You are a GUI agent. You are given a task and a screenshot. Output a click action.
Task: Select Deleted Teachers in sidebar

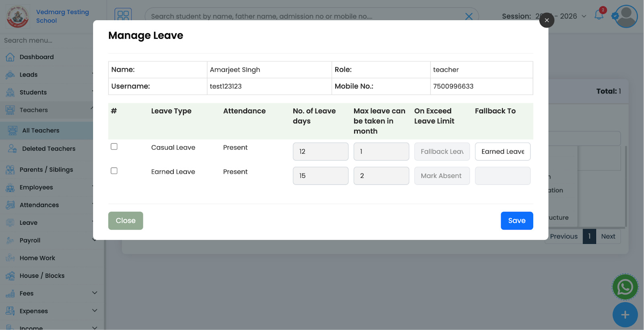49,149
